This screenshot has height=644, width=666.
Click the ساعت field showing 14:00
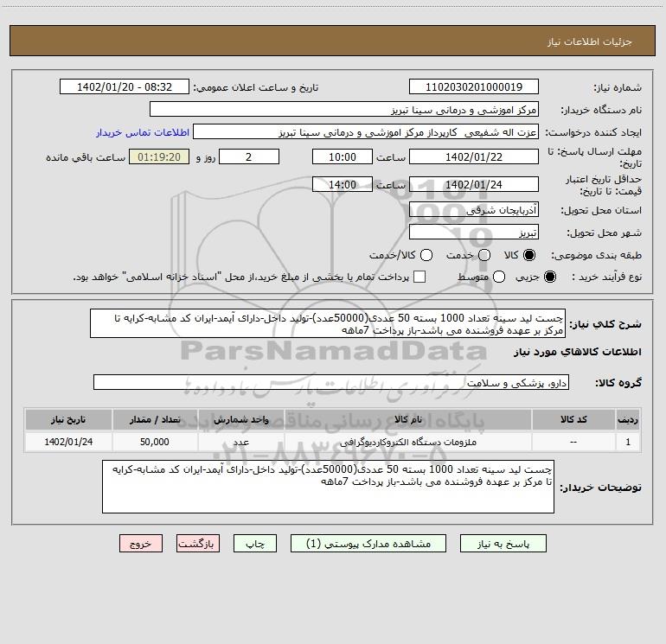click(343, 184)
